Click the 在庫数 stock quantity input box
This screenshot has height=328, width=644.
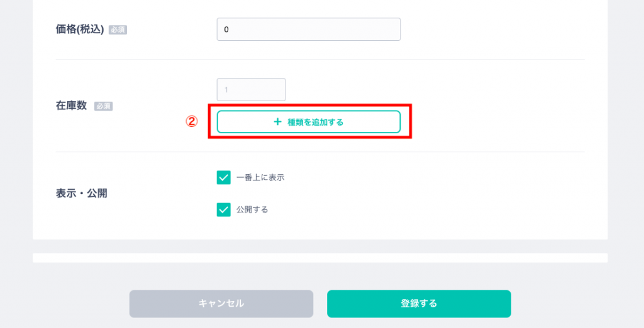click(251, 90)
